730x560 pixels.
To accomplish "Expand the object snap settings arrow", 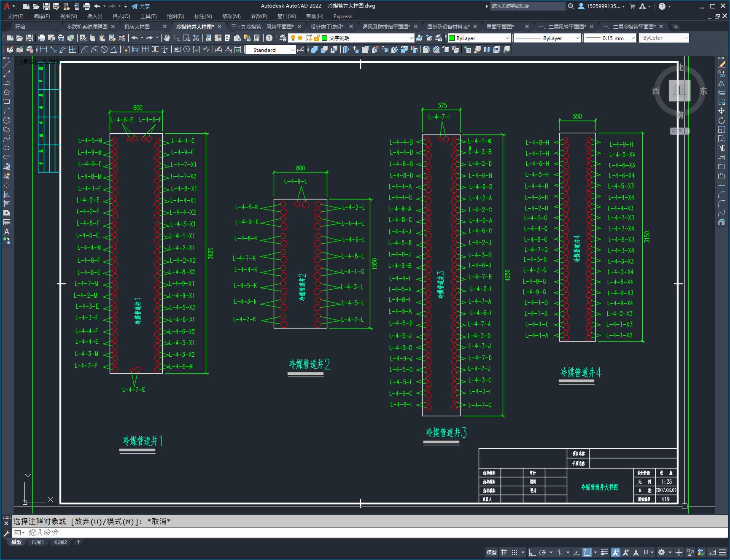I will [595, 552].
